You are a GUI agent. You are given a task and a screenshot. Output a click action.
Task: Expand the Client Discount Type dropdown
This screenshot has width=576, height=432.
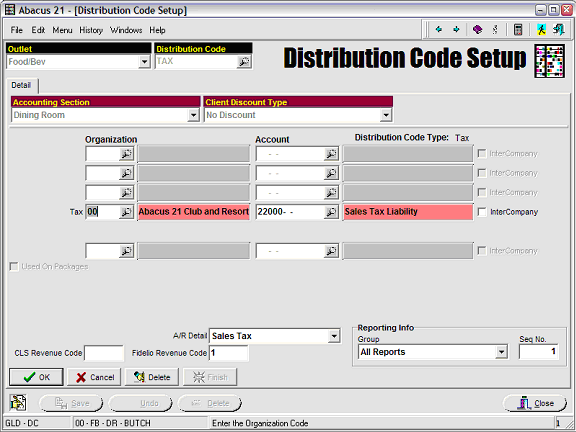(385, 115)
